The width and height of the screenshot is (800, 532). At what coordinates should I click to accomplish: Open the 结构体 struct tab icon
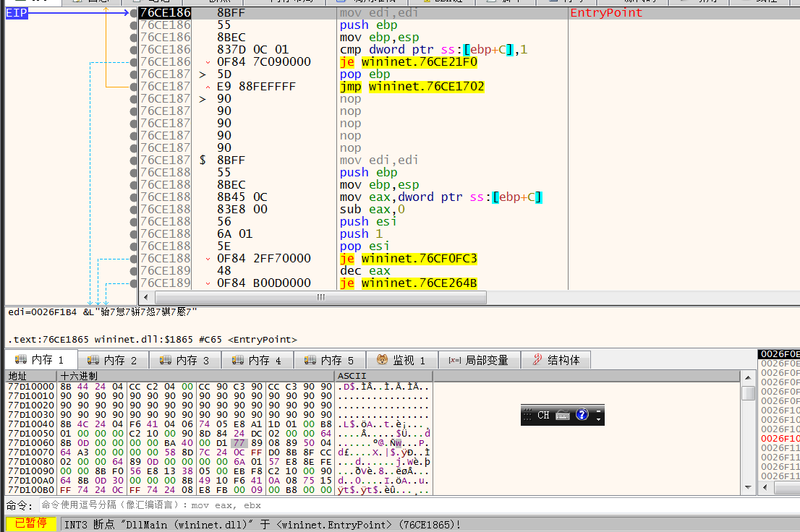click(556, 360)
